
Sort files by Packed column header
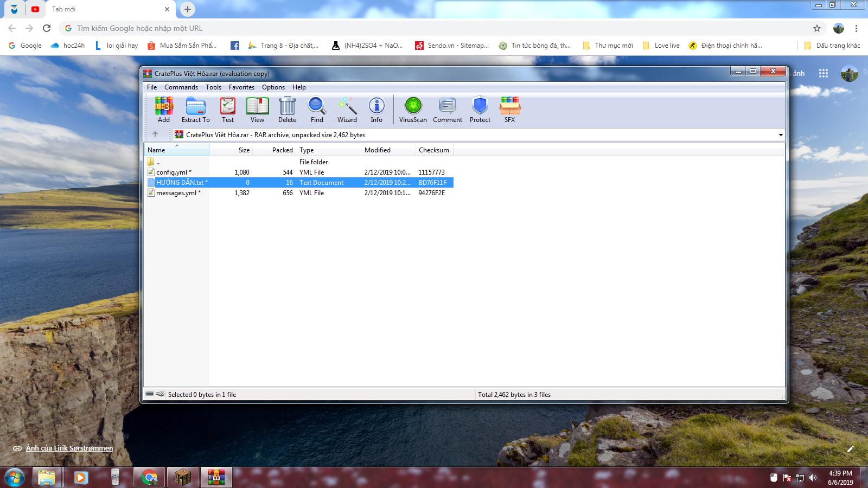tap(275, 150)
